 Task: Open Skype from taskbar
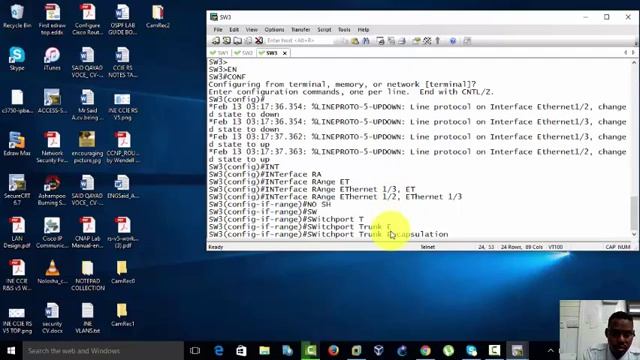coord(471,351)
